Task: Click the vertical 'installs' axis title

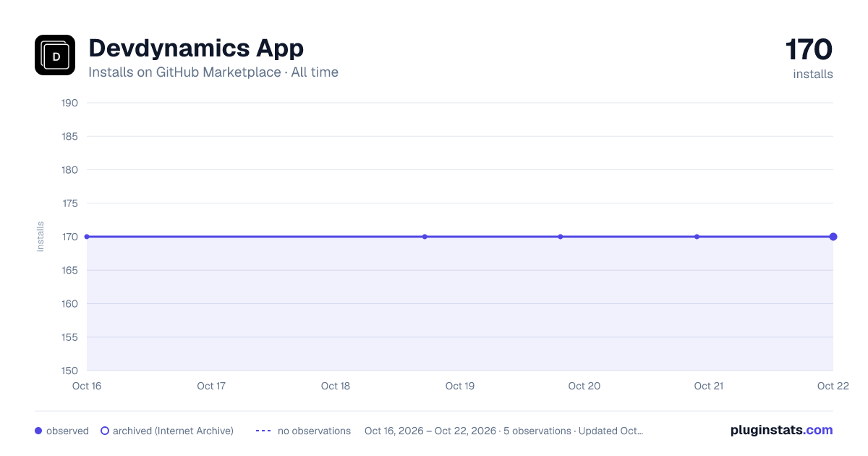Action: coord(41,237)
